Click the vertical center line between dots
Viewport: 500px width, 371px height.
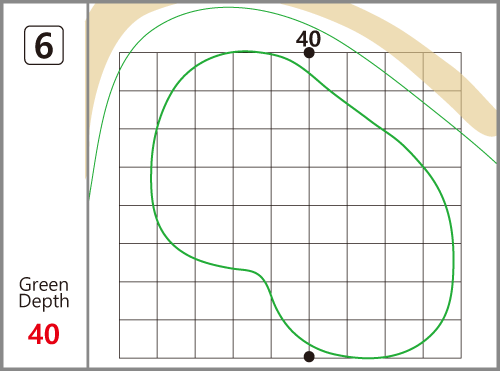coord(309,205)
